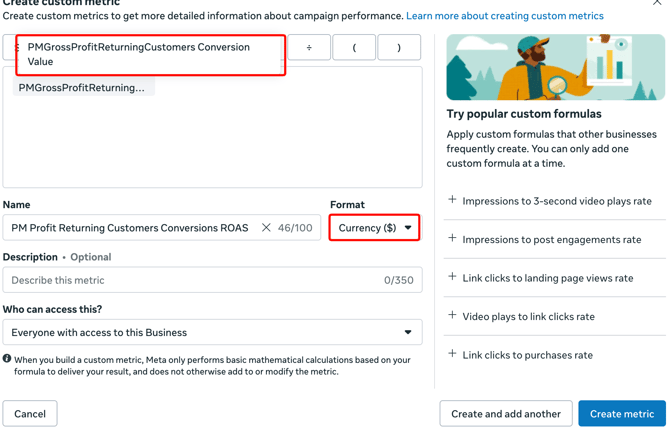Add Link clicks to purchases rate formula

pyautogui.click(x=555, y=355)
